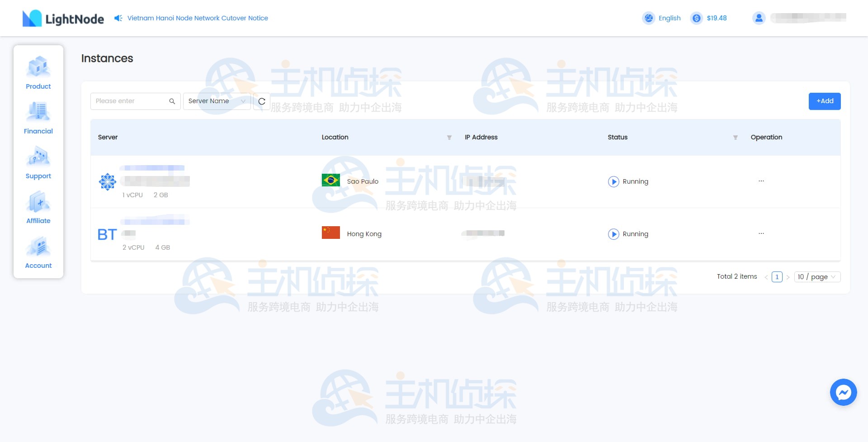Open the Vietnam Hanoi Node Network Cutover Notice
This screenshot has width=868, height=442.
197,18
